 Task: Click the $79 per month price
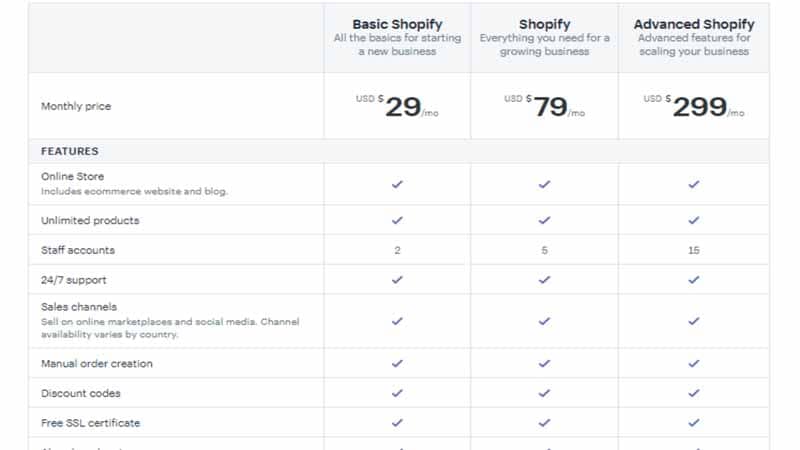(544, 106)
